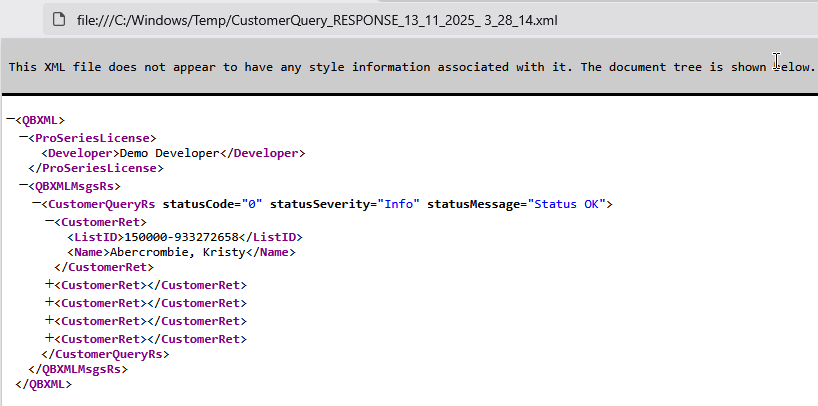This screenshot has height=406, width=818.
Task: Collapse the ProSeriesLicense node
Action: 23,136
